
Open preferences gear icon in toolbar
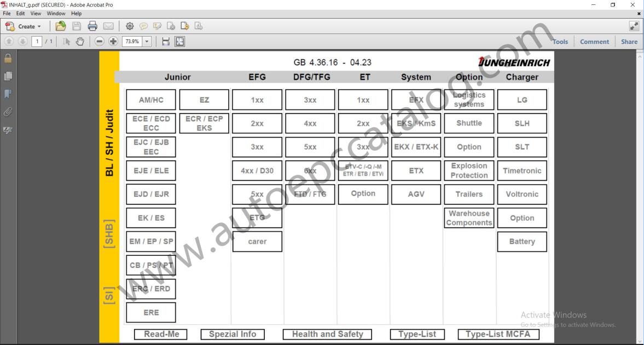tap(130, 26)
